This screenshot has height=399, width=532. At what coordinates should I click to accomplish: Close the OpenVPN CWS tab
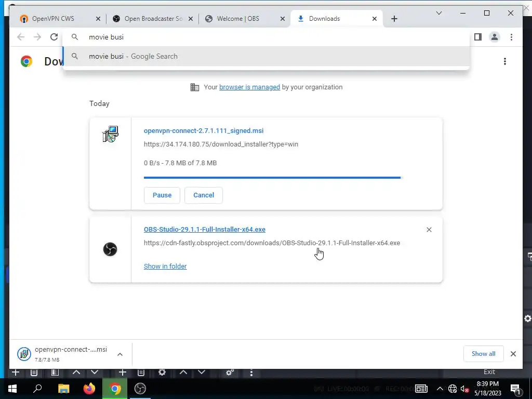98,19
